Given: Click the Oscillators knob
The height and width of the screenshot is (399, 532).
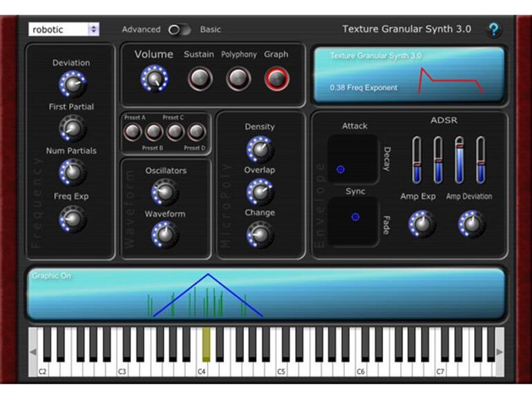Looking at the screenshot, I should tap(165, 192).
